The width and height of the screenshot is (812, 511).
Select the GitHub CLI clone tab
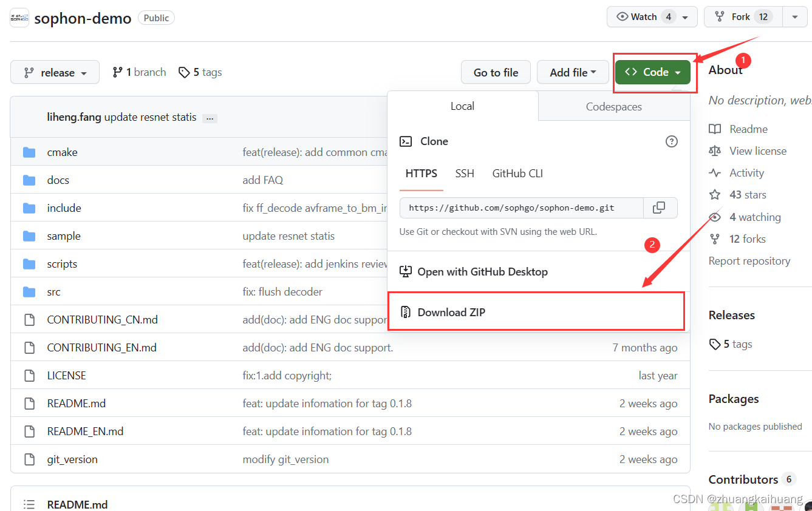(517, 174)
